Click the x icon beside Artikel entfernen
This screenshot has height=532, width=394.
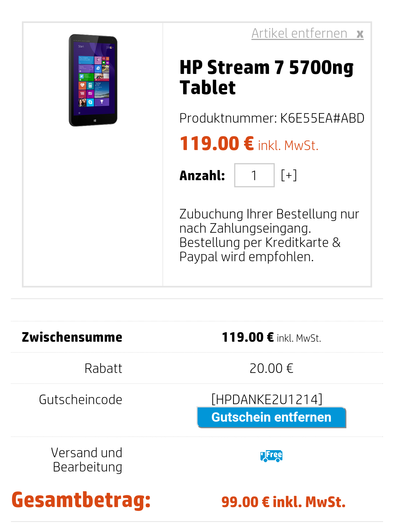(x=360, y=34)
